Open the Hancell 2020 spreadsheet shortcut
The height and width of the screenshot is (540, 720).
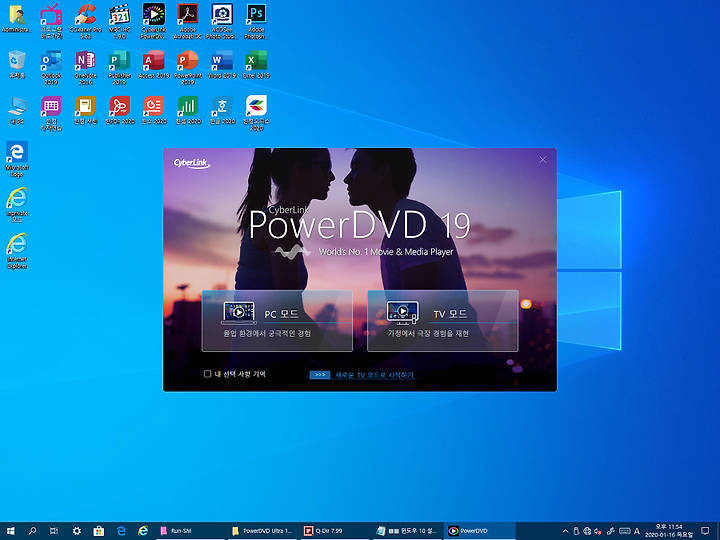click(x=188, y=110)
